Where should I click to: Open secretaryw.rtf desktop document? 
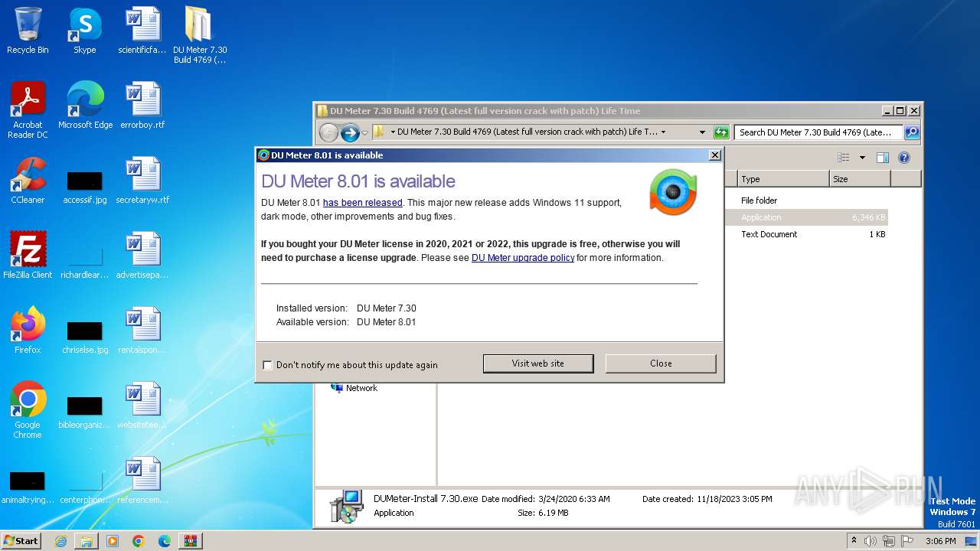(142, 181)
